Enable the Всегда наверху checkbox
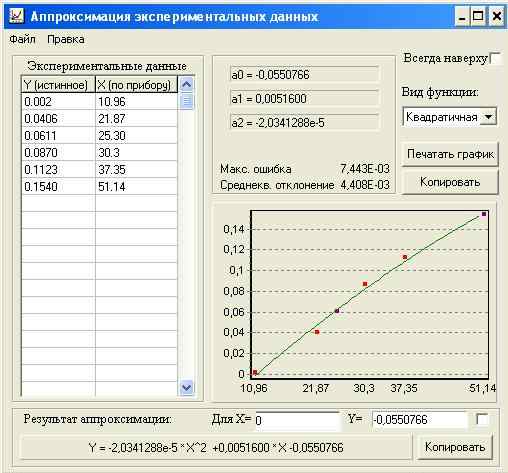 coord(495,59)
